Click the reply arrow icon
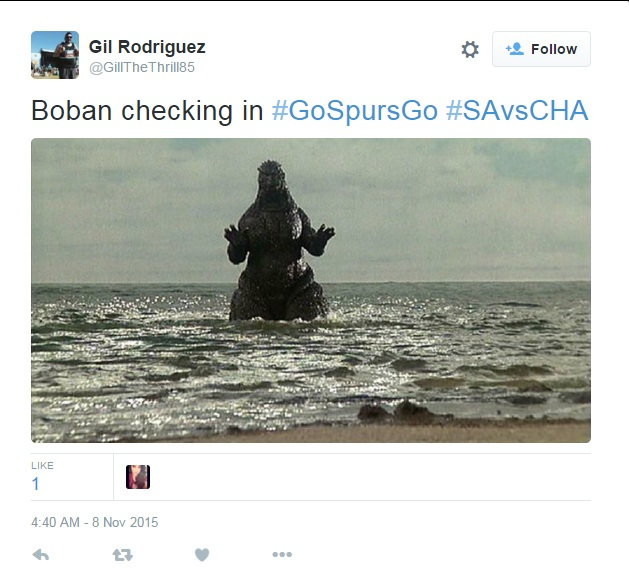The image size is (629, 581). pos(41,555)
